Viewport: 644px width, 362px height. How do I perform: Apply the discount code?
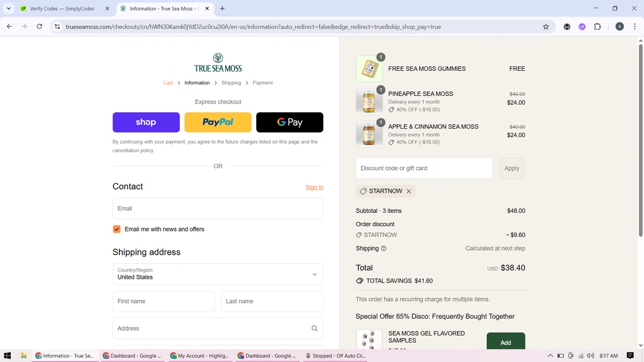[x=512, y=168]
